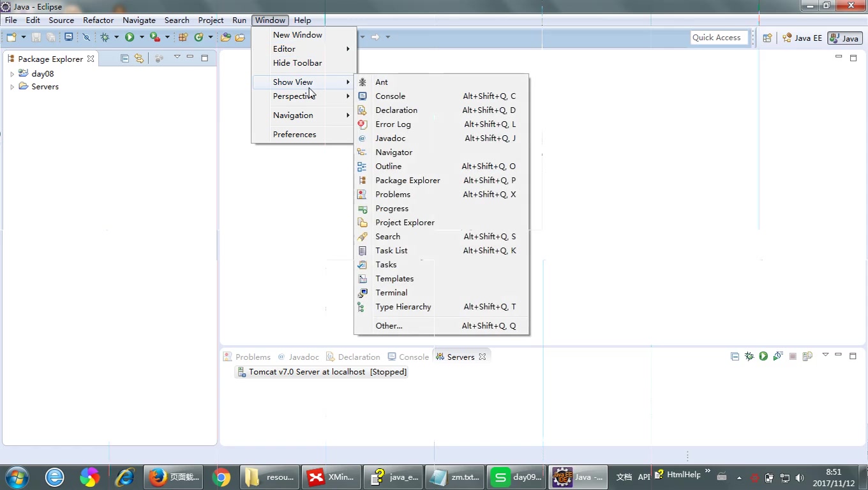Image resolution: width=868 pixels, height=490 pixels.
Task: Close the Package Explorer tab with X
Action: tap(91, 59)
